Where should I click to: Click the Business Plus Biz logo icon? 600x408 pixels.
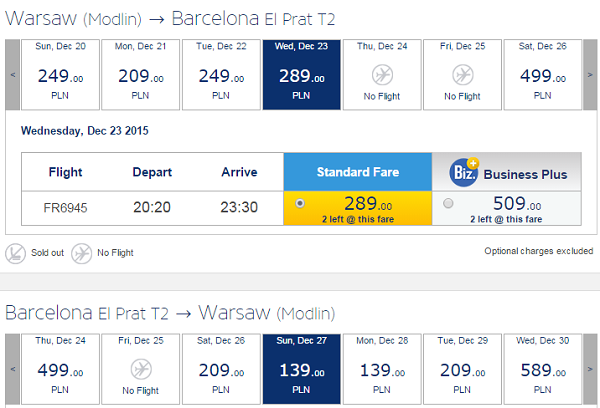pos(464,172)
